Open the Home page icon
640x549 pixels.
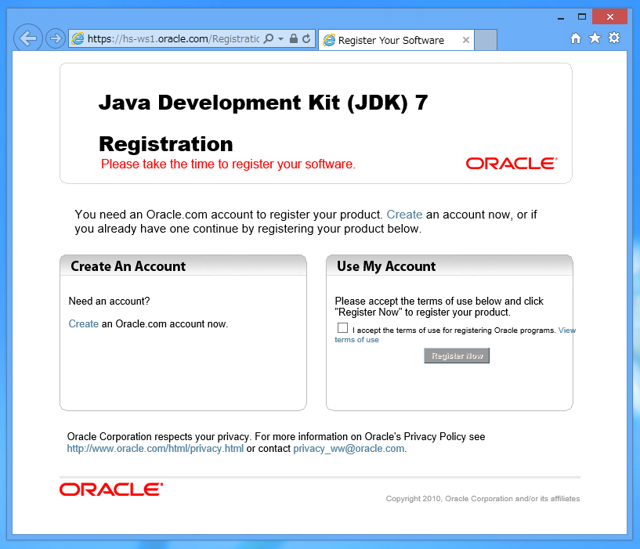[576, 38]
